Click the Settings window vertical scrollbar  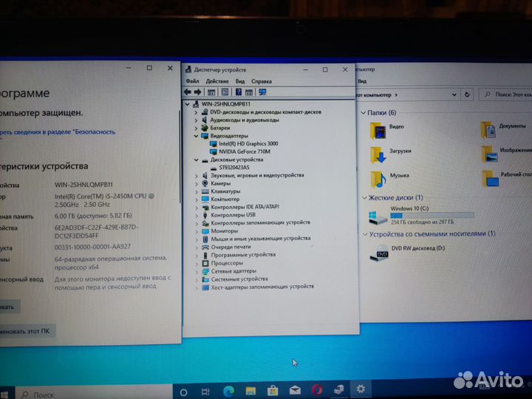[179, 157]
